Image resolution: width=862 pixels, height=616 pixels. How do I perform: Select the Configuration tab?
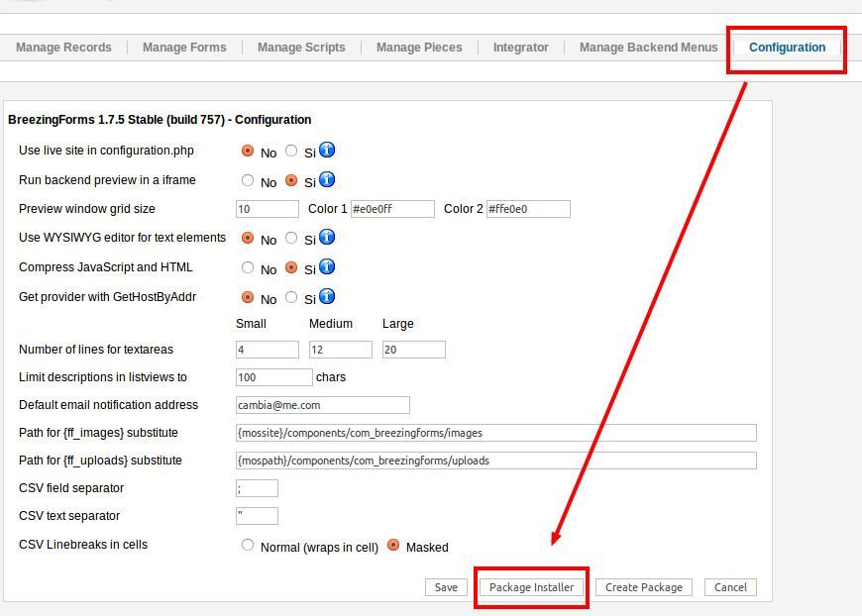tap(788, 48)
